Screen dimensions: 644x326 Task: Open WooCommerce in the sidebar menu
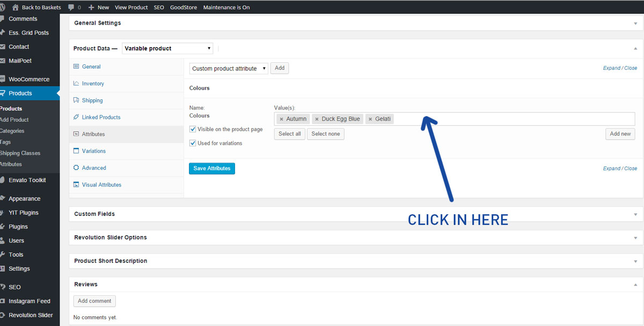pos(29,79)
